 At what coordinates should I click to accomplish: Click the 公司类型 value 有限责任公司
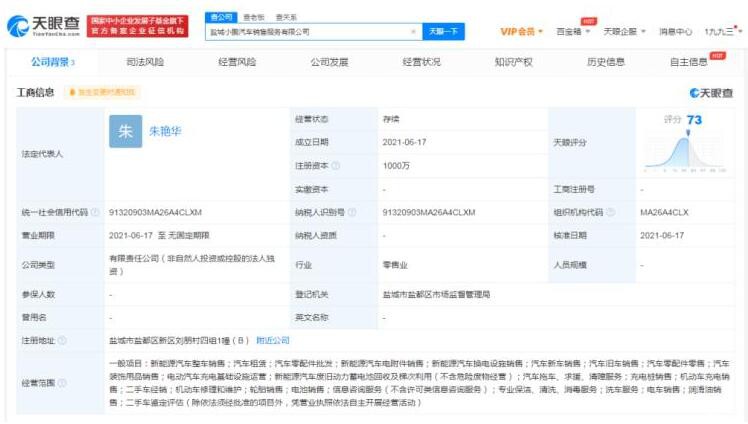point(192,265)
